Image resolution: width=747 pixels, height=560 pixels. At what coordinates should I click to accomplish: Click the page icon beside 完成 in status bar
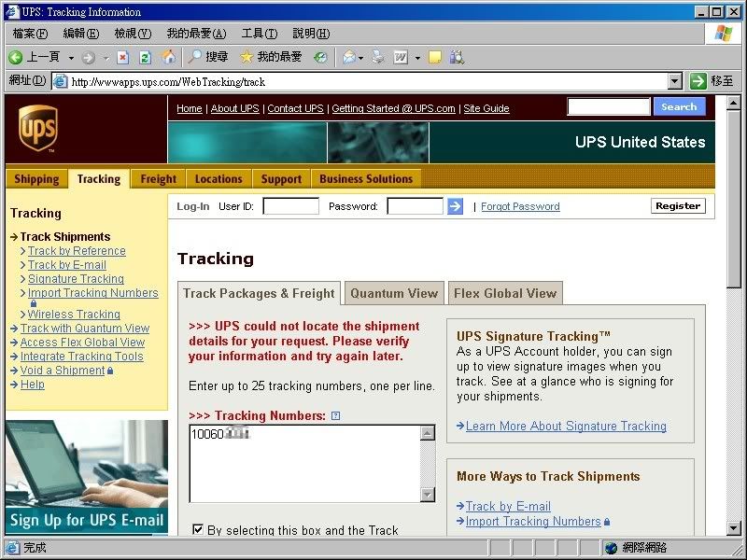point(12,548)
